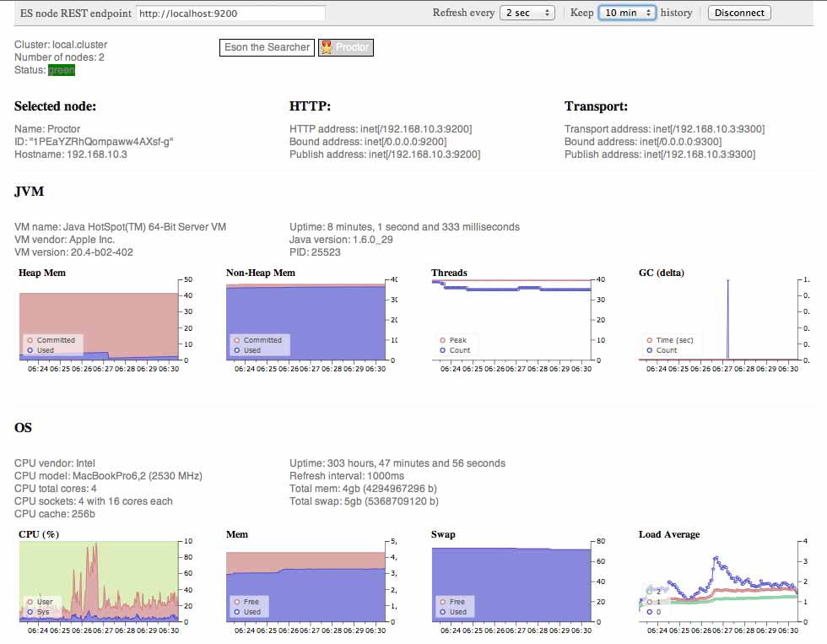Viewport: 827px width, 644px height.
Task: Click the Time (sec) legend marker in GC chart
Action: coord(651,340)
